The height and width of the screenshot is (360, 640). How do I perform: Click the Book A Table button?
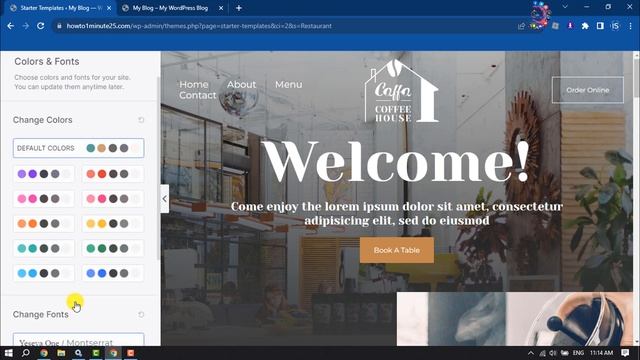pyautogui.click(x=397, y=250)
